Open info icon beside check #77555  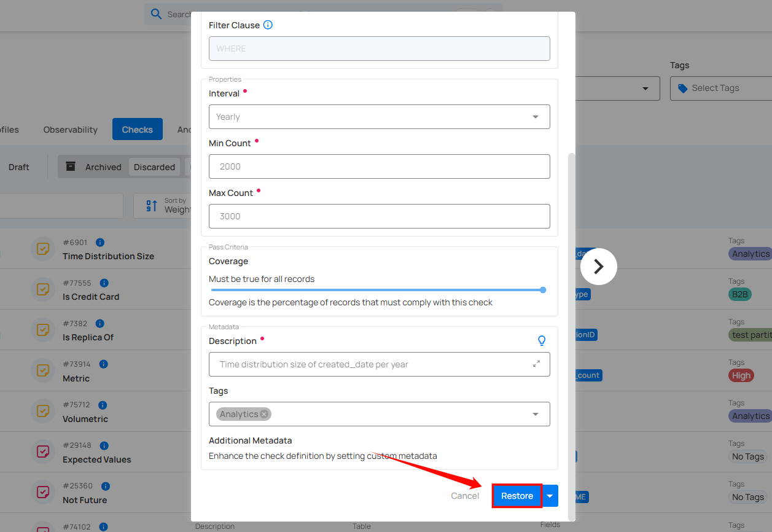[104, 283]
